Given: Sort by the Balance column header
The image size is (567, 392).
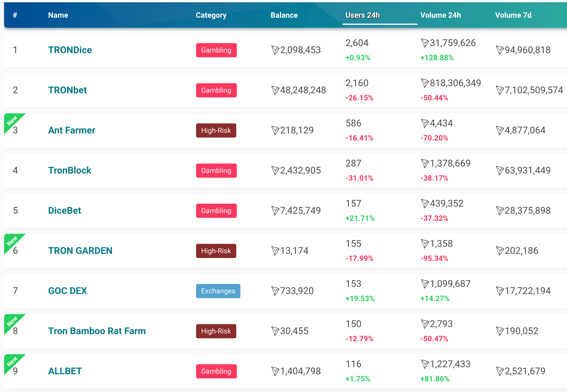Looking at the screenshot, I should (284, 15).
